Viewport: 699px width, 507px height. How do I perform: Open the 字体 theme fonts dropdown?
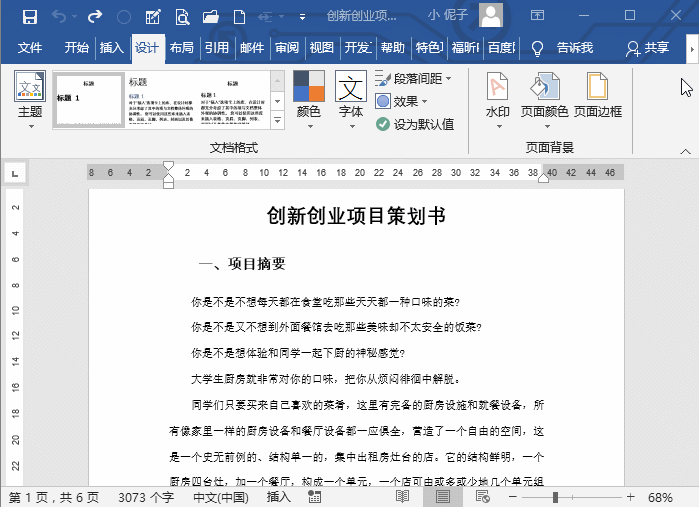[351, 99]
